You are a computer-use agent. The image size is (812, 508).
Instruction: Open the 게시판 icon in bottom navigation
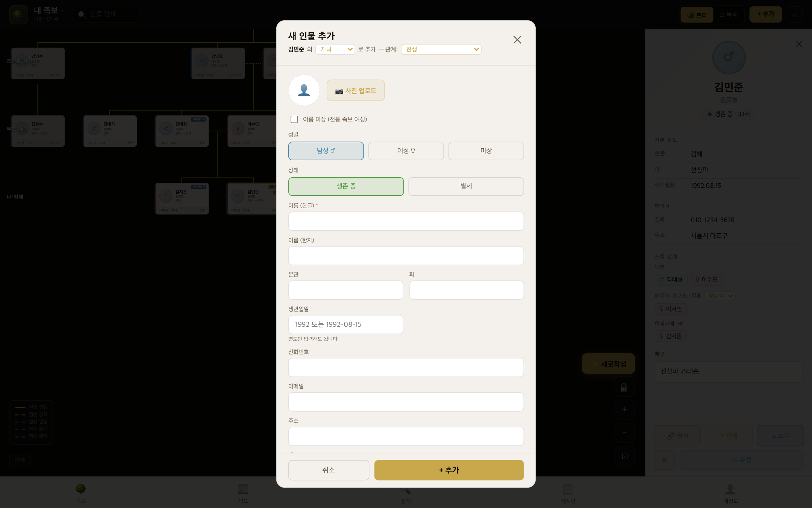point(568,489)
